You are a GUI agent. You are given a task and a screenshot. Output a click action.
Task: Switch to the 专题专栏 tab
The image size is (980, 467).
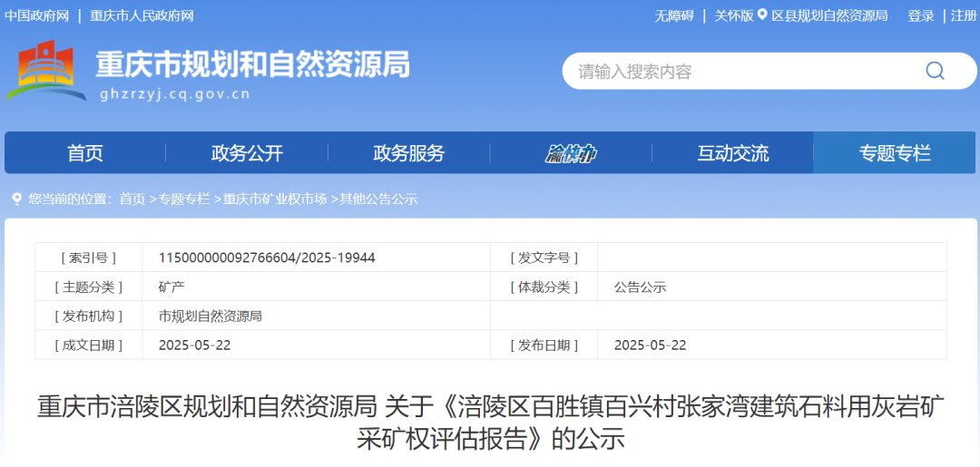pyautogui.click(x=895, y=153)
